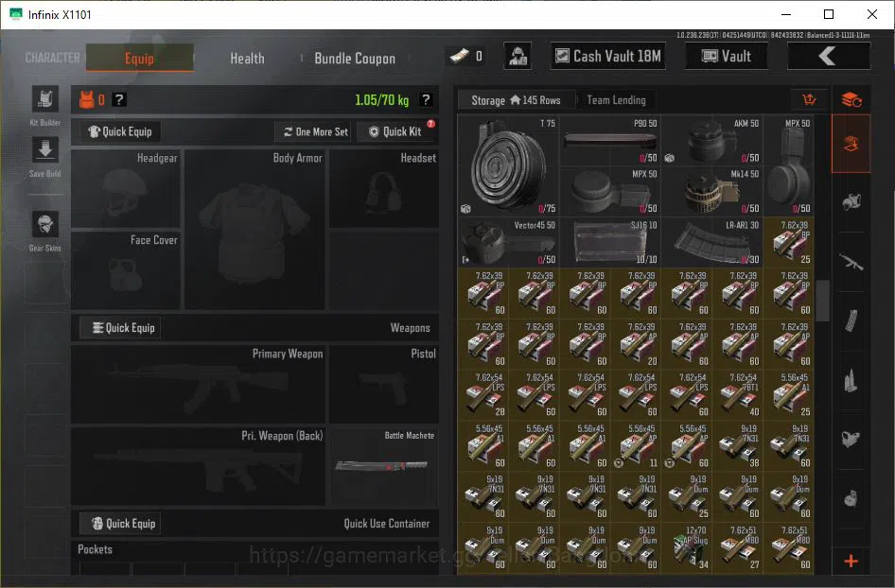Select the attachments filter in the sidebar

pos(851,440)
